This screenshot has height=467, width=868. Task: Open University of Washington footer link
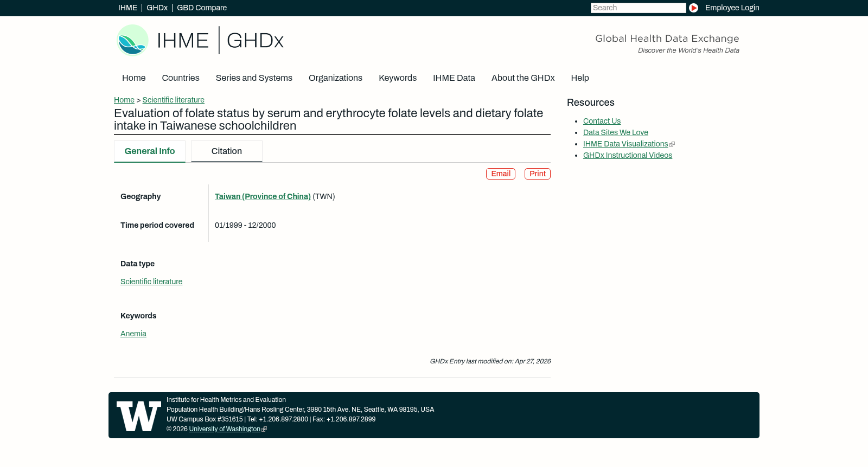[225, 429]
